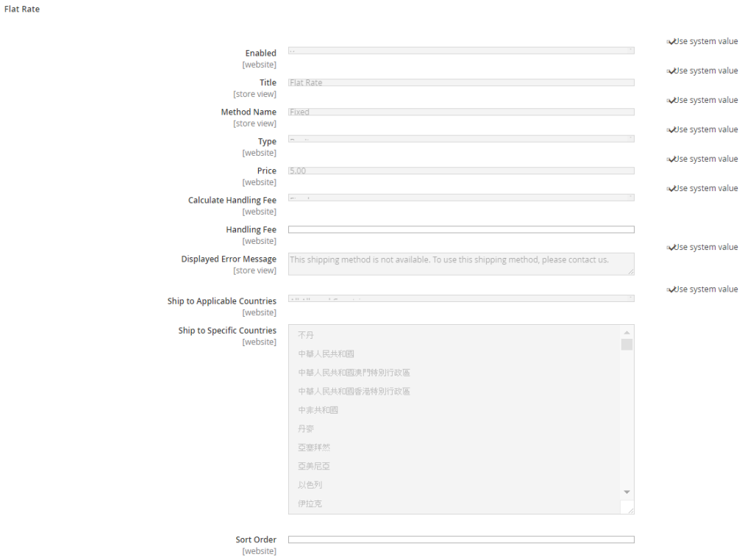Toggle 'Use system value' for Price
This screenshot has width=753, height=560.
pos(671,159)
